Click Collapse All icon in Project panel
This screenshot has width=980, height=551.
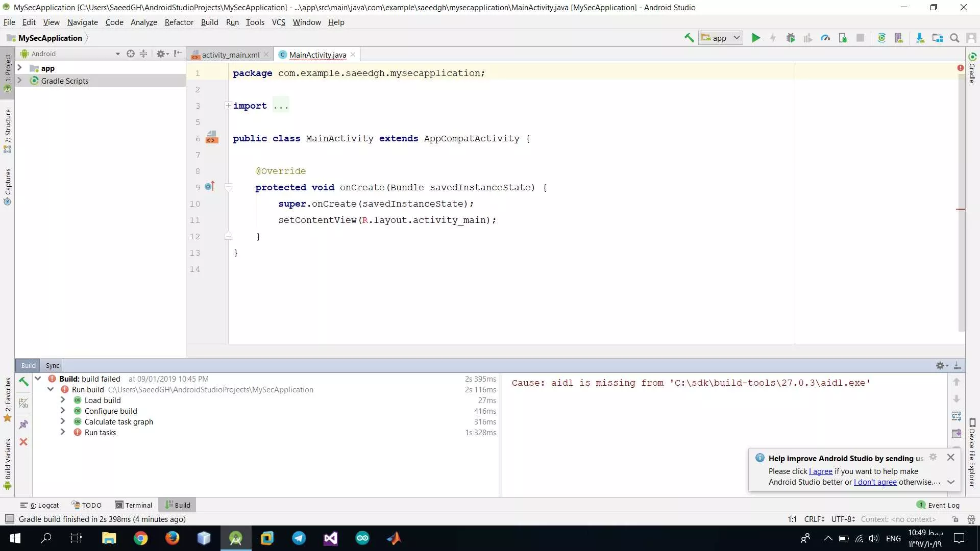click(x=143, y=54)
